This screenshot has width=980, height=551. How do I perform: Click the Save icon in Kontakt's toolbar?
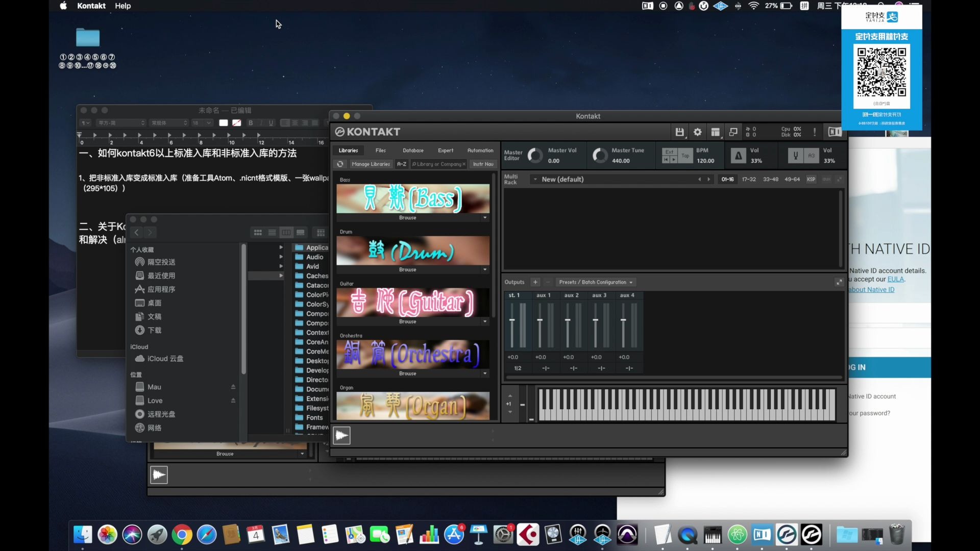[679, 132]
